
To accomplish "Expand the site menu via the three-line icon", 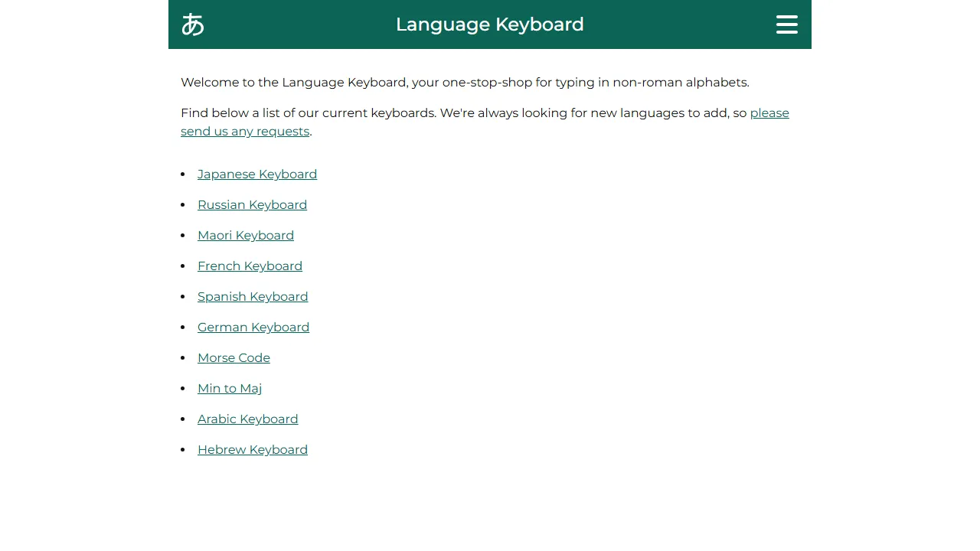I will pyautogui.click(x=786, y=24).
